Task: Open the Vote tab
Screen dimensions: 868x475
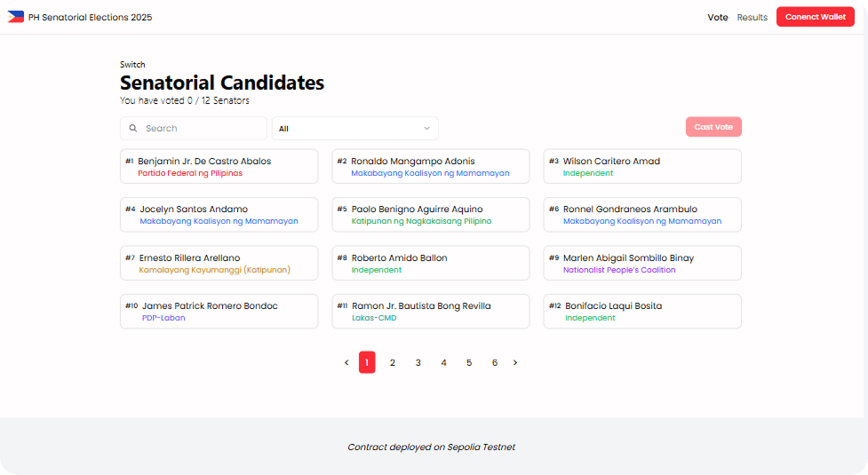Action: click(x=717, y=17)
